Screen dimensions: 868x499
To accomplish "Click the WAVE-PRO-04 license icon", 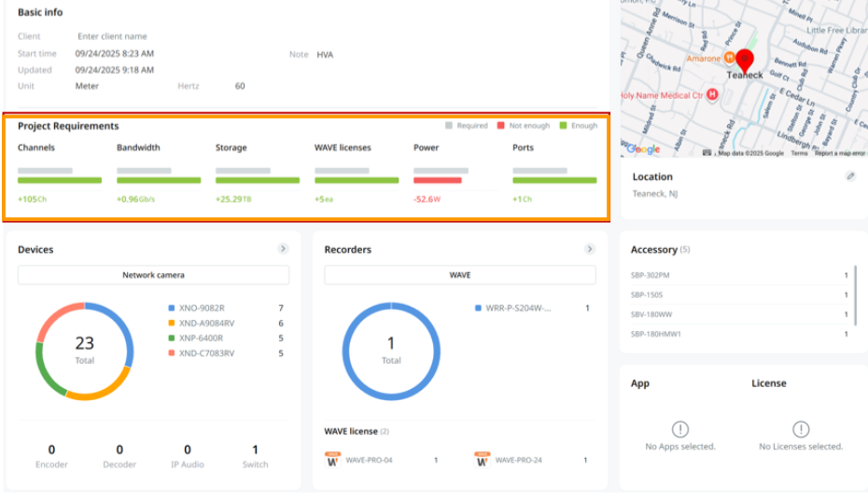I will pyautogui.click(x=332, y=459).
